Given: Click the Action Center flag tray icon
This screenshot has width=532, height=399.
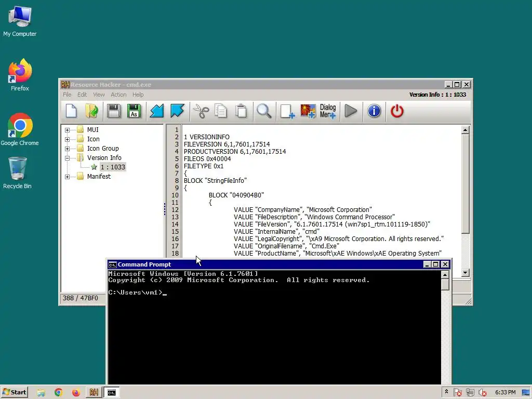Looking at the screenshot, I should pos(457,393).
